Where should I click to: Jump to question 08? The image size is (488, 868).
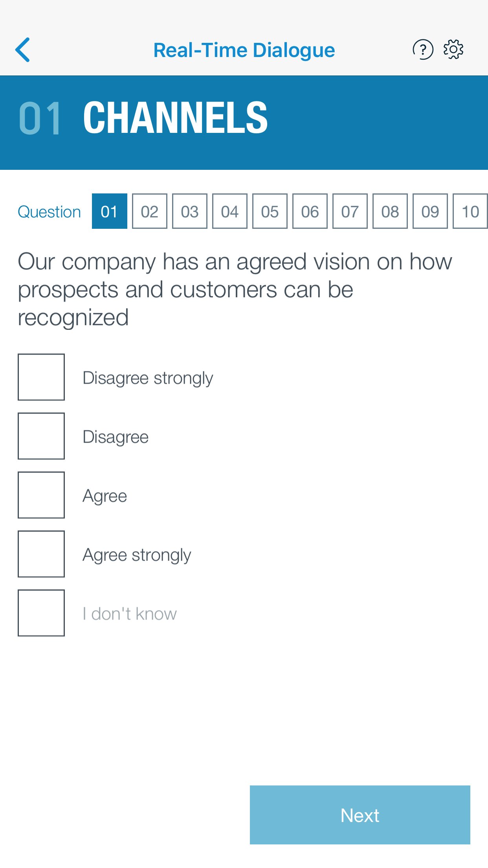pos(390,211)
